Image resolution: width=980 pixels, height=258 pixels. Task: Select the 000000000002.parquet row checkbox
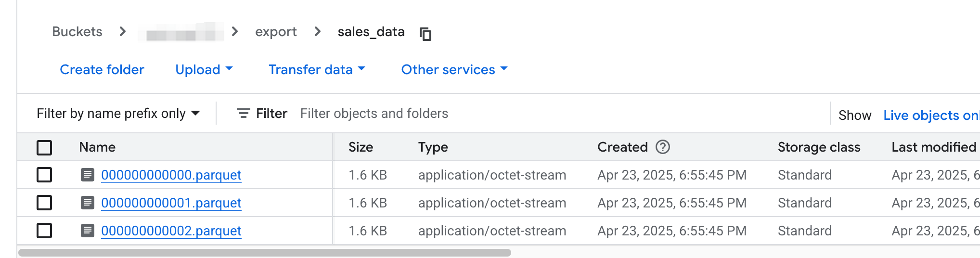tap(44, 231)
